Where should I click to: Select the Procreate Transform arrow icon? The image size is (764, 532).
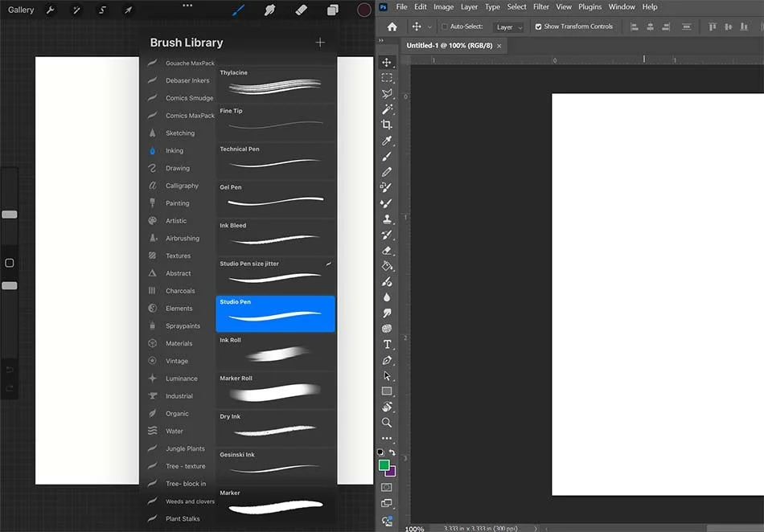pyautogui.click(x=128, y=10)
